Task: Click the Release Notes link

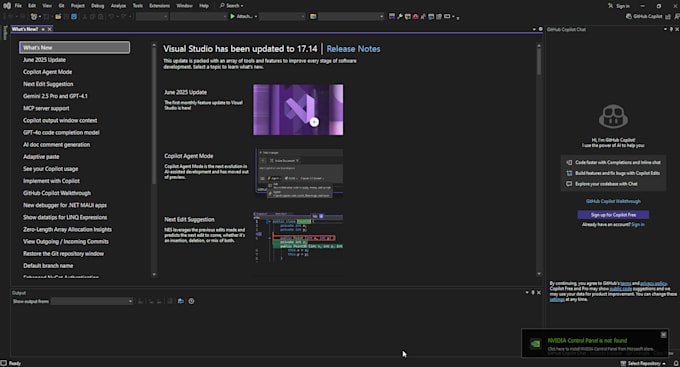Action: tap(353, 49)
